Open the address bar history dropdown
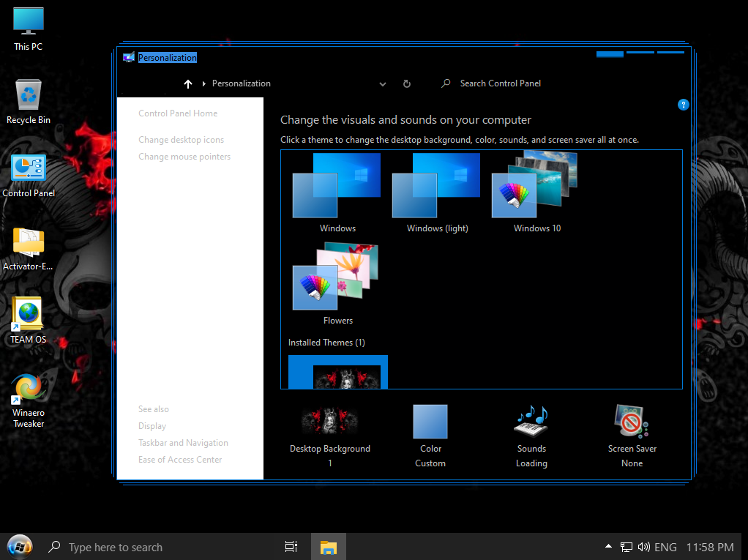 click(383, 84)
